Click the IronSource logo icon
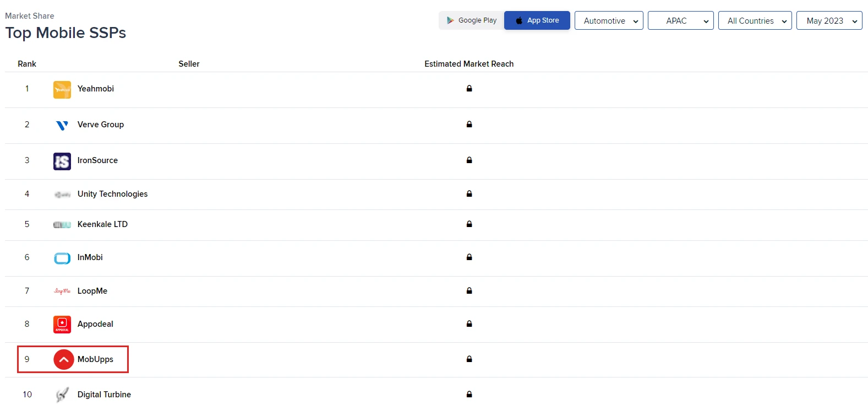The height and width of the screenshot is (410, 868). [x=62, y=161]
